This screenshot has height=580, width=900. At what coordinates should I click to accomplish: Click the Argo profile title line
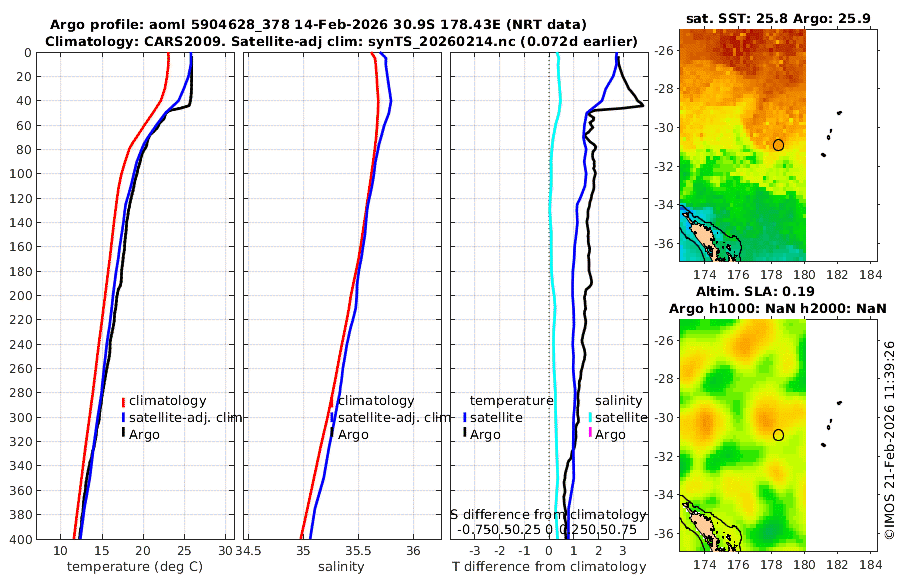(318, 25)
